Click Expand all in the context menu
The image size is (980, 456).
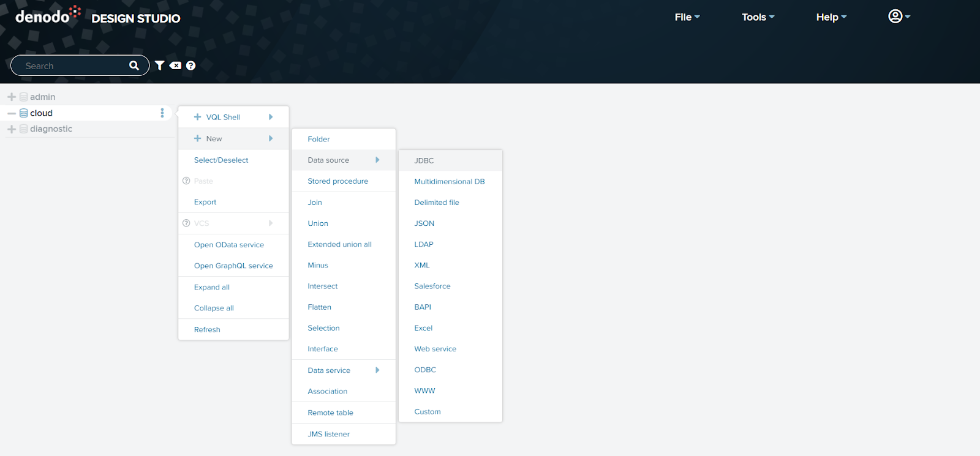coord(233,287)
